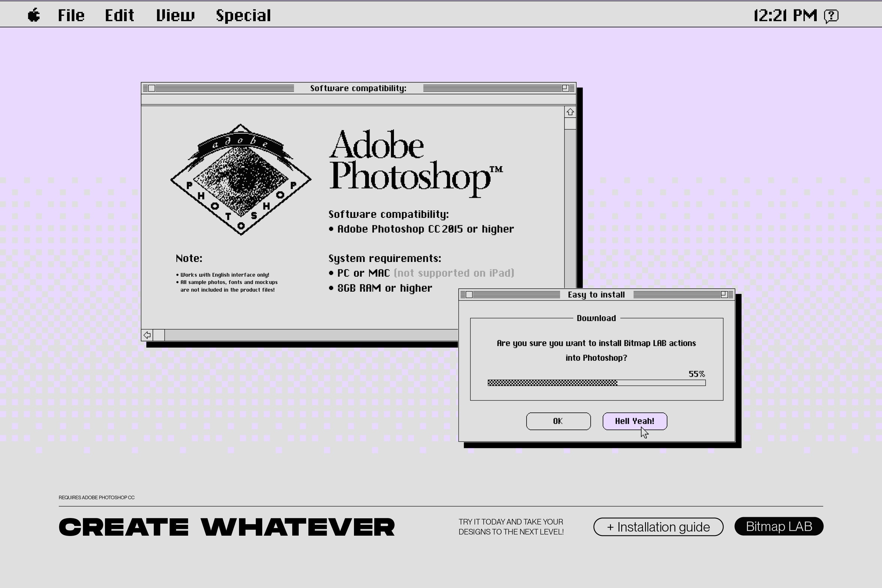Image resolution: width=882 pixels, height=588 pixels.
Task: Open the File menu
Action: click(x=70, y=14)
